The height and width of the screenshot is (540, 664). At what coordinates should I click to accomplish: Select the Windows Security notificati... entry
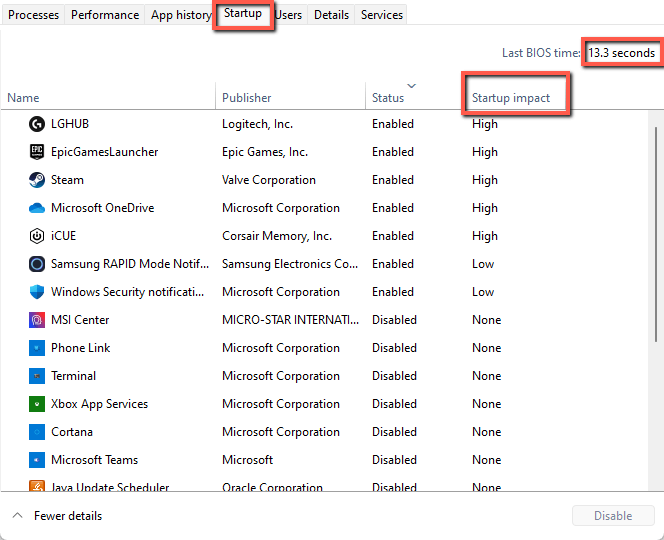[127, 291]
